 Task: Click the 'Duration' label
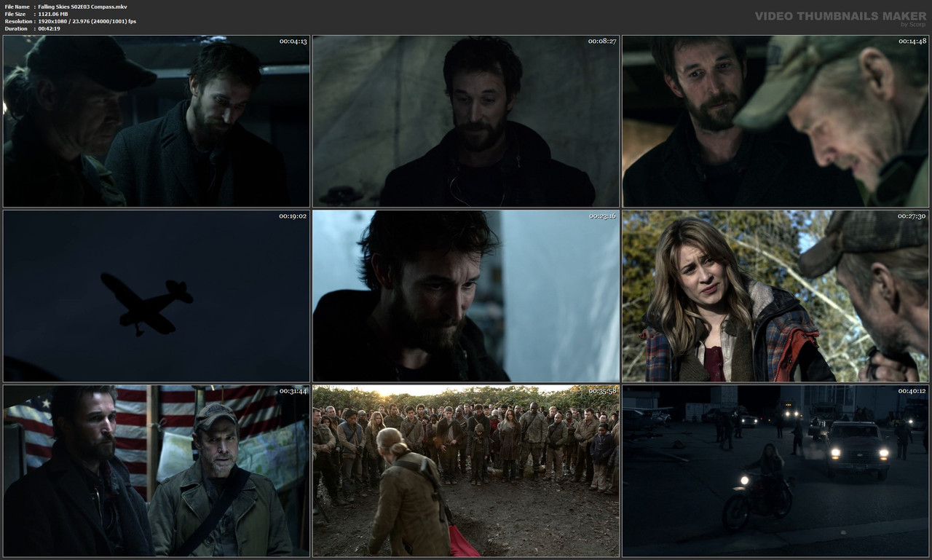pyautogui.click(x=16, y=28)
